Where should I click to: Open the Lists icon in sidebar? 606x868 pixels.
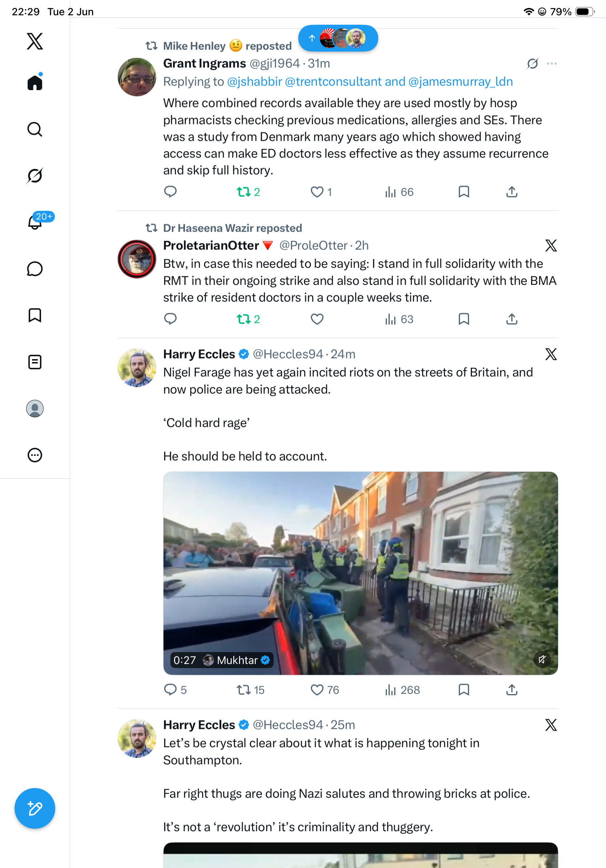click(x=35, y=362)
